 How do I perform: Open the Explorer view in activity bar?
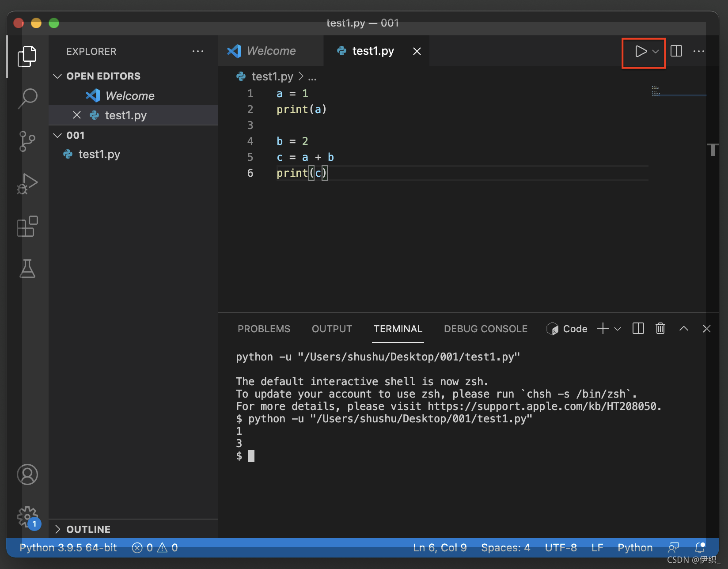pyautogui.click(x=27, y=56)
